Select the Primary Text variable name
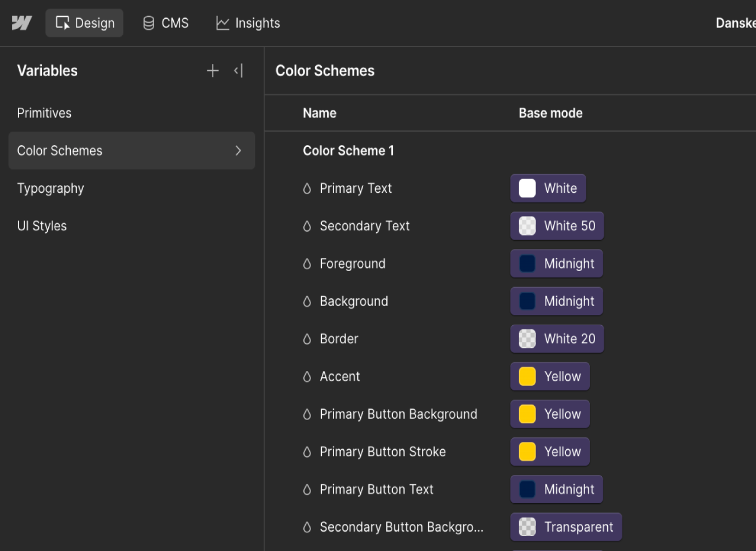This screenshot has height=551, width=756. point(356,188)
